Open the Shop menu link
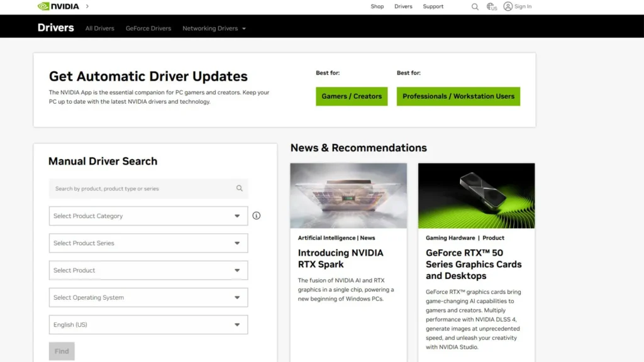The width and height of the screenshot is (644, 362). (x=377, y=6)
